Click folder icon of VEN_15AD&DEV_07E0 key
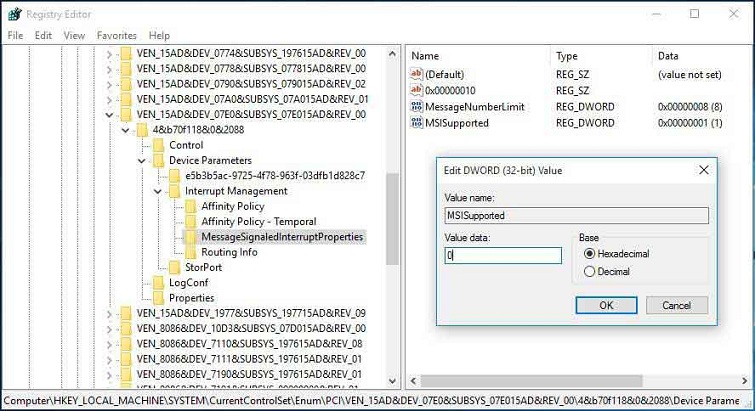Viewport: 755px width, 411px height. pyautogui.click(x=126, y=115)
